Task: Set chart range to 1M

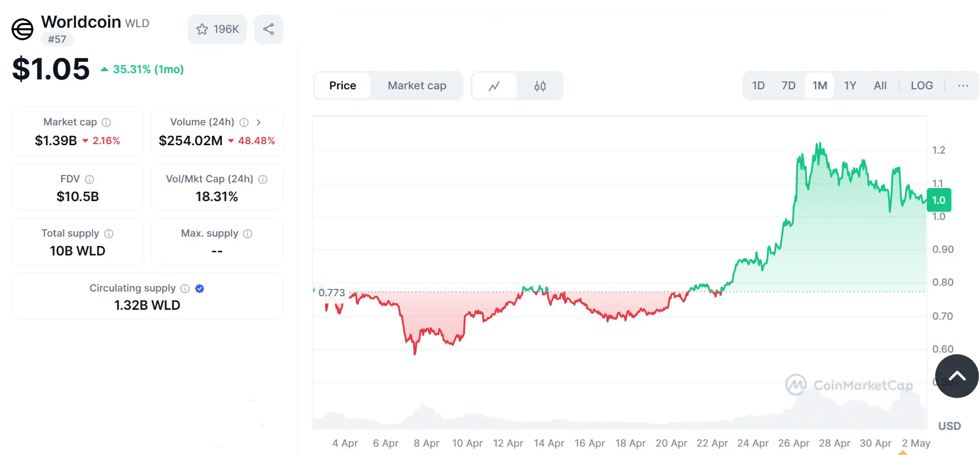Action: (x=820, y=86)
